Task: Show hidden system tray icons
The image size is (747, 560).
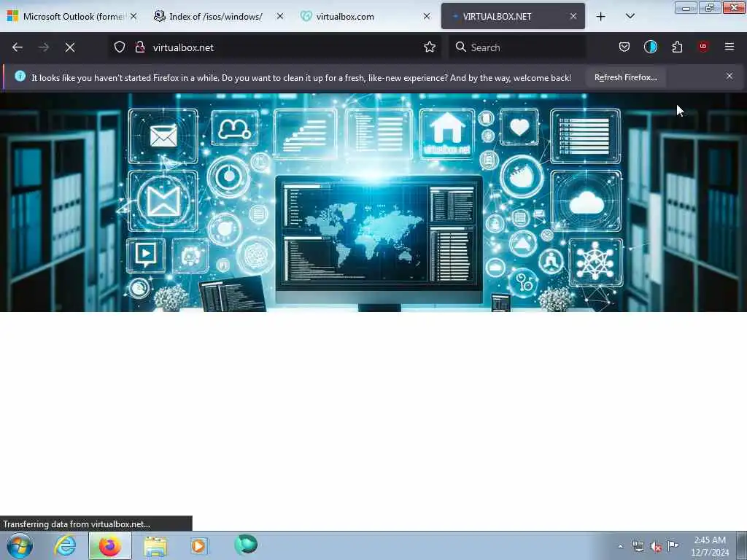Action: click(620, 546)
